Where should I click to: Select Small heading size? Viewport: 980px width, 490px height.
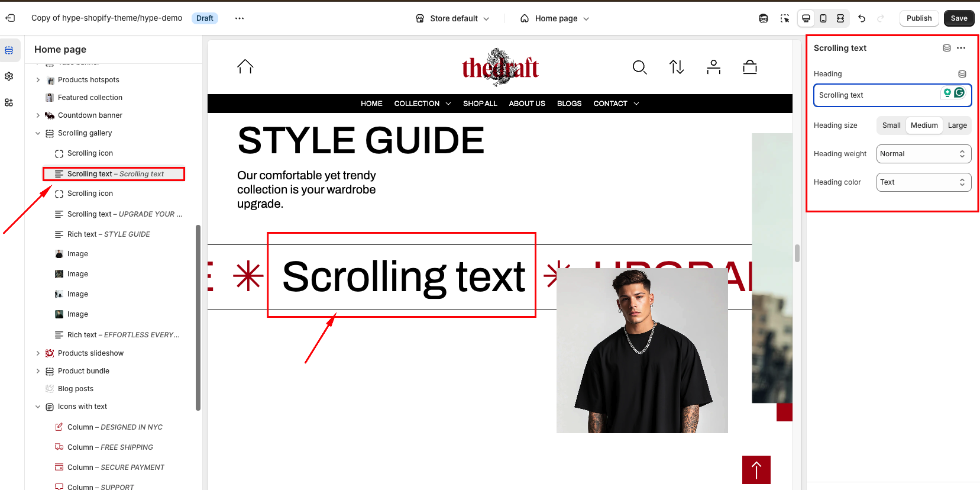pyautogui.click(x=891, y=125)
